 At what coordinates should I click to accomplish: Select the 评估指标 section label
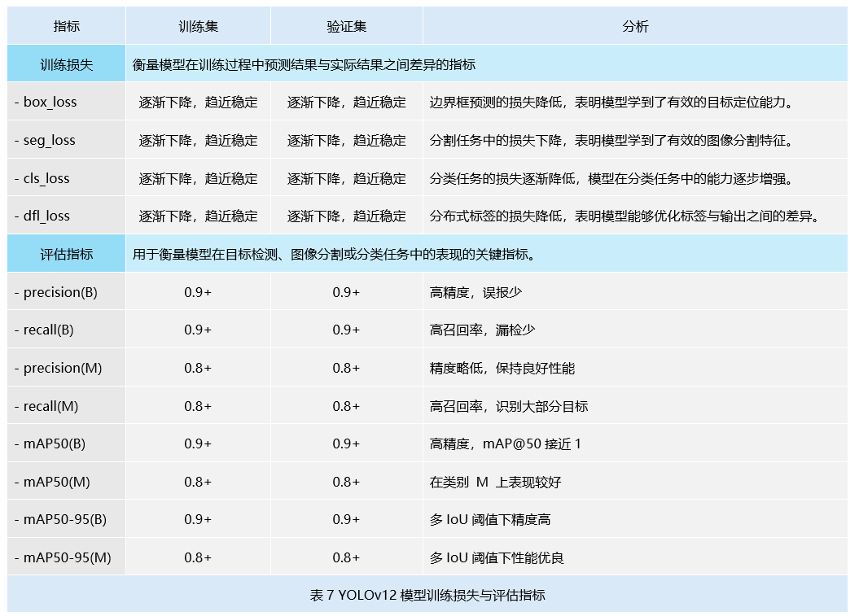pos(66,254)
